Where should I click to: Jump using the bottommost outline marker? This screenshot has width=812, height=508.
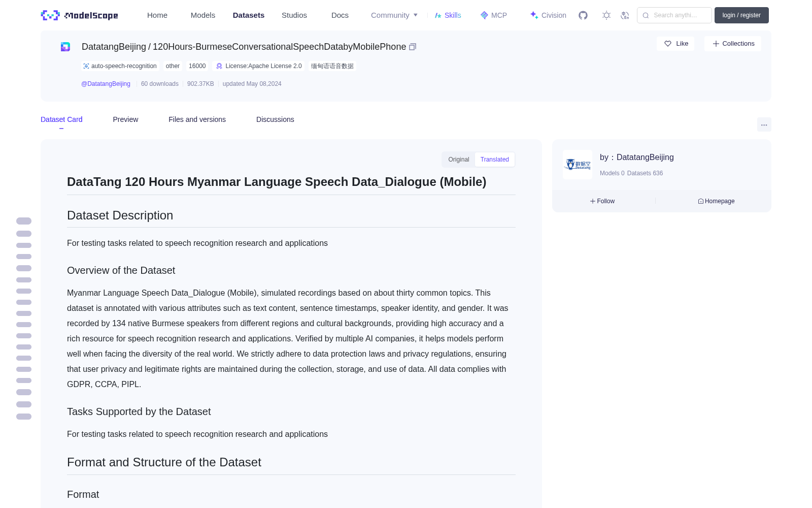[x=24, y=417]
